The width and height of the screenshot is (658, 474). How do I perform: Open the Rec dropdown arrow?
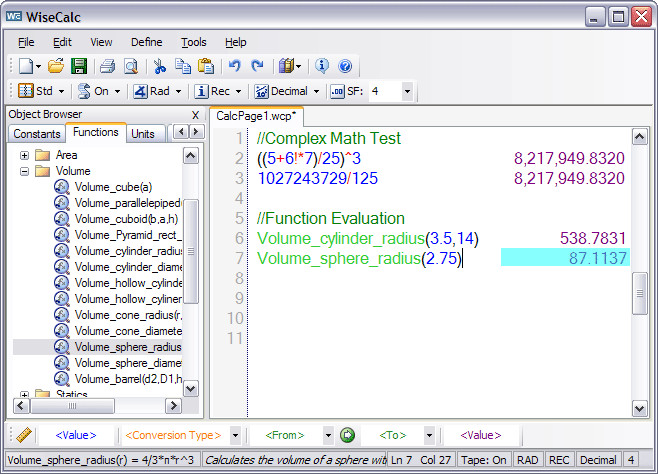pyautogui.click(x=238, y=91)
